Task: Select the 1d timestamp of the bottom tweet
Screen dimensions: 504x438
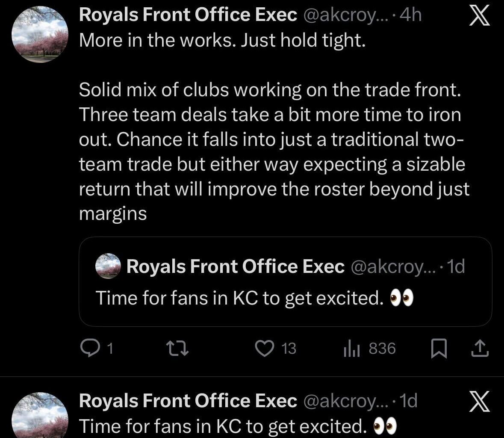Action: (409, 401)
